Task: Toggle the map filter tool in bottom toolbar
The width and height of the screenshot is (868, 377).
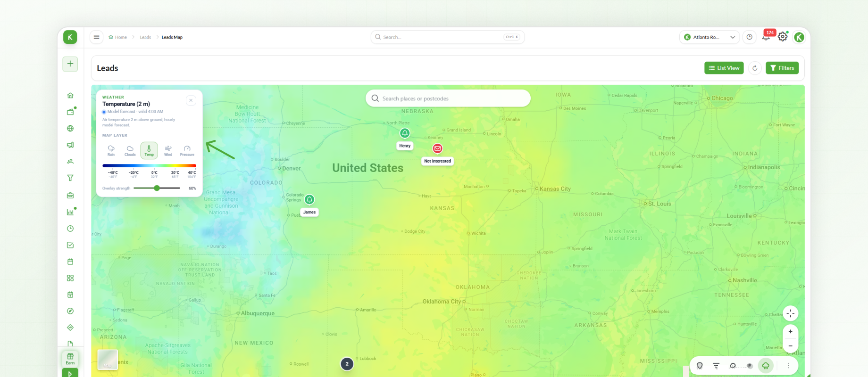Action: point(716,366)
